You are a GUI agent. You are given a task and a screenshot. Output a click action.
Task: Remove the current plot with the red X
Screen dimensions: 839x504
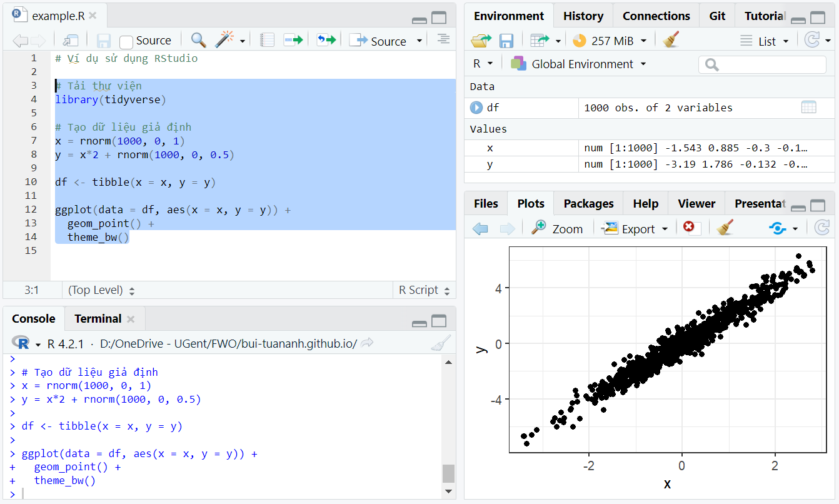point(689,227)
